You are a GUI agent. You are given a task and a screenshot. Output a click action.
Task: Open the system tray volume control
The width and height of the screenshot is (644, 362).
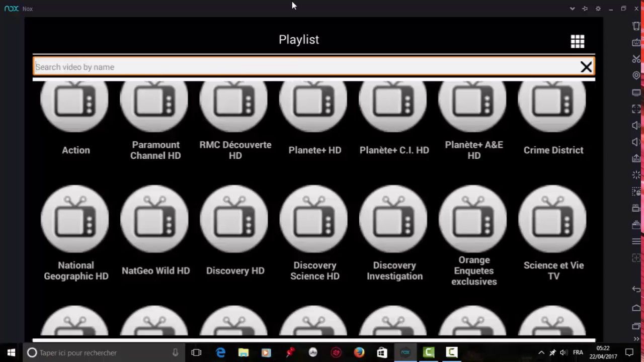pos(563,352)
